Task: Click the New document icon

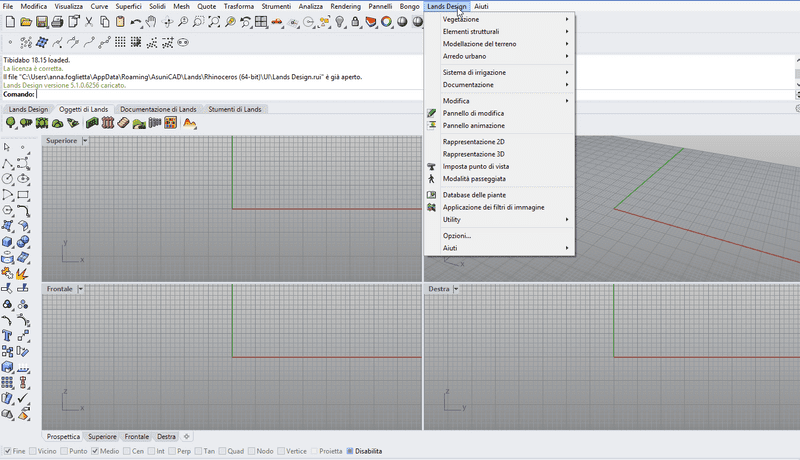Action: [x=10, y=21]
